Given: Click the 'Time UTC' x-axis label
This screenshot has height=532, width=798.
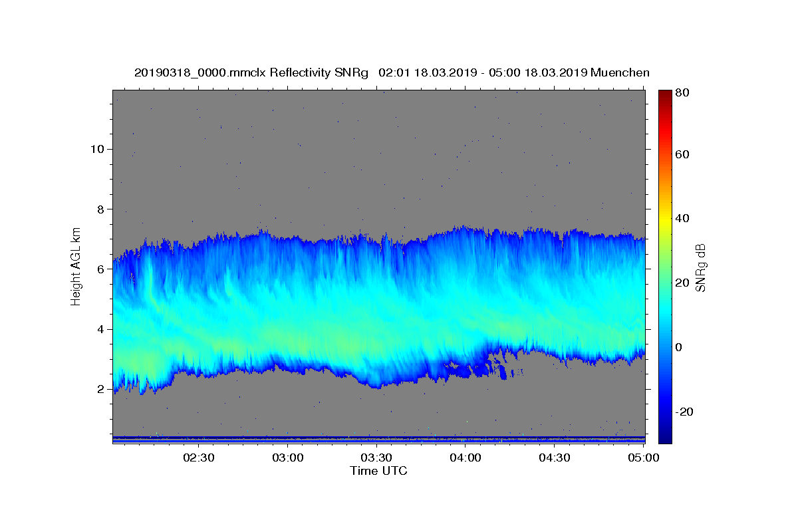Looking at the screenshot, I should click(x=378, y=471).
